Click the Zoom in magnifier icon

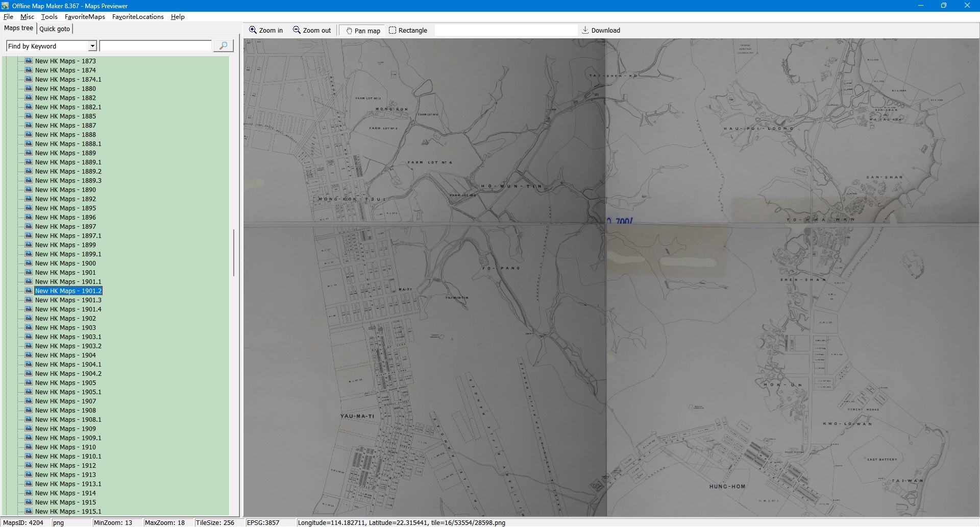253,30
